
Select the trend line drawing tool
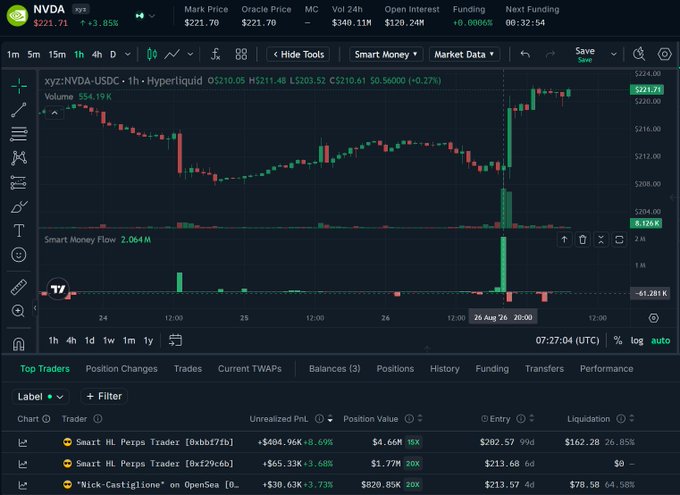click(x=19, y=110)
